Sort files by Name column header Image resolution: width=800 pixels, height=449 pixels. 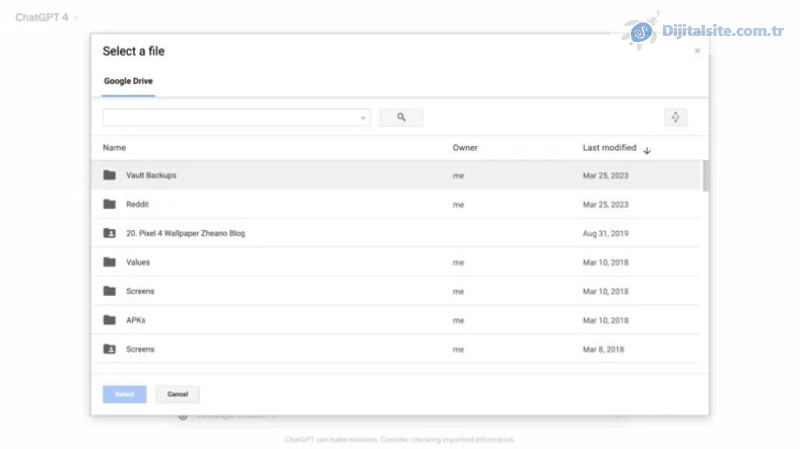(x=114, y=148)
